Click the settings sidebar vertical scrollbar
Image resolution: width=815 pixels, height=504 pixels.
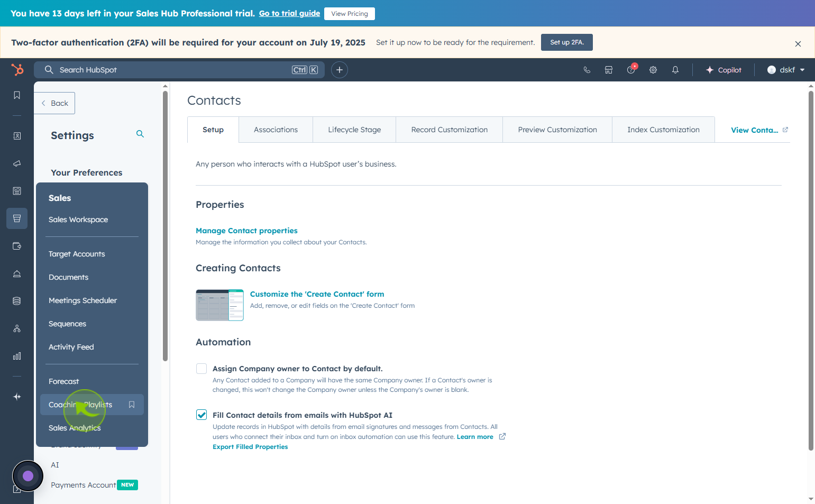click(x=165, y=226)
